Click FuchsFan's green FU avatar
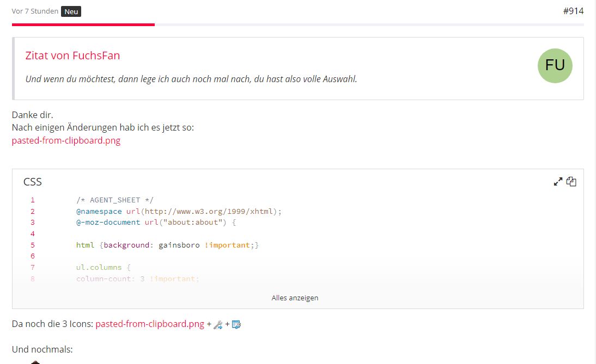Viewport: 596px width, 364px height. coord(555,66)
